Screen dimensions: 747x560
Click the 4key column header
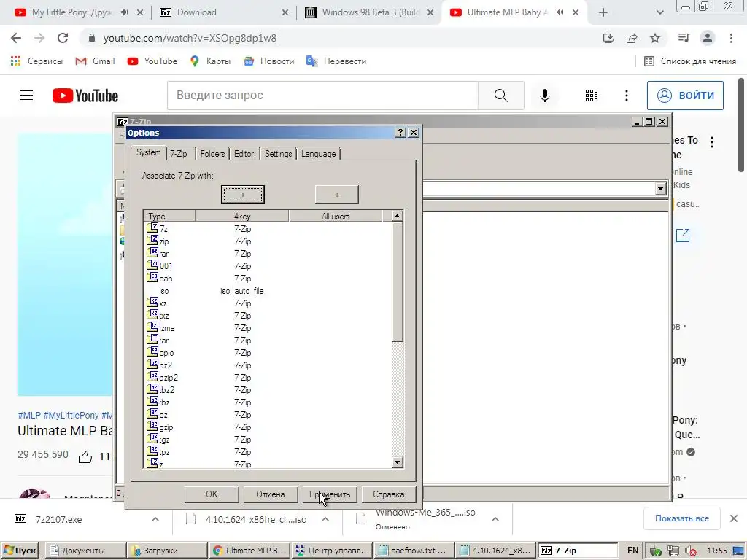(242, 216)
